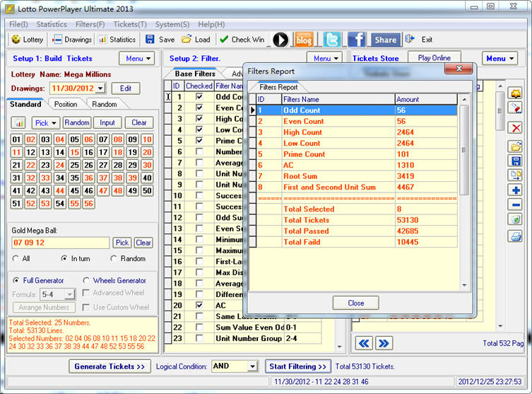Switch to the Position tab
Viewport: 532px width, 394px height.
[x=66, y=104]
